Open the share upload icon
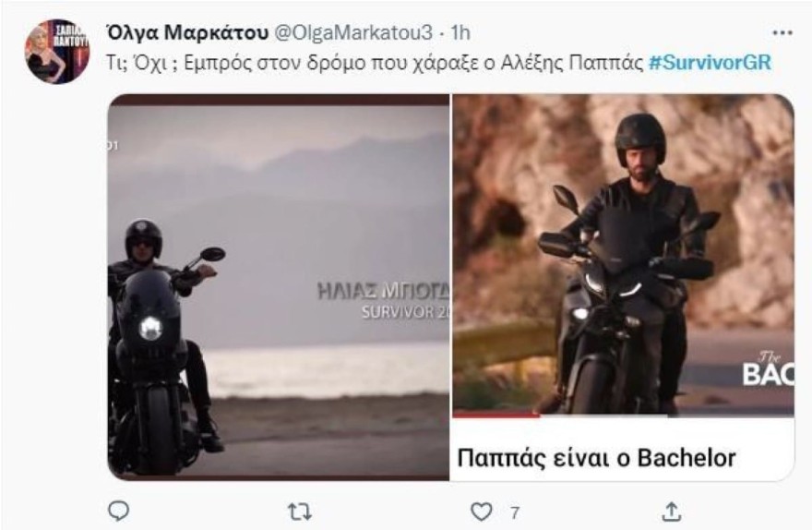The width and height of the screenshot is (812, 530). 673,511
